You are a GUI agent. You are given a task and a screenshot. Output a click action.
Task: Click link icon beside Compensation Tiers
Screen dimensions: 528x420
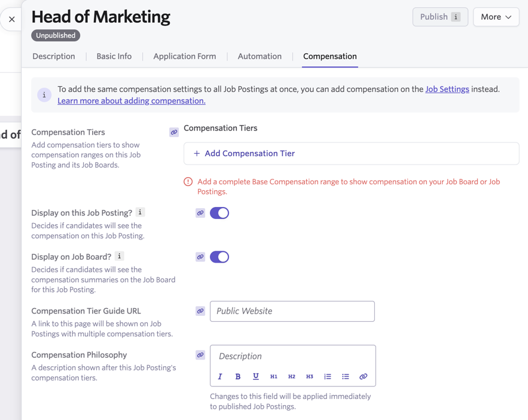point(174,132)
